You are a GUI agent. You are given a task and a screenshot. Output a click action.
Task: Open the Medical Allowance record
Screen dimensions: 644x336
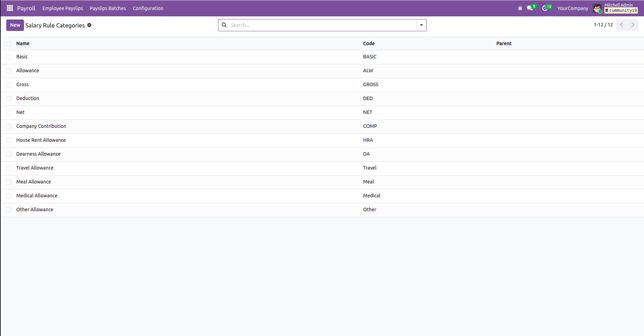pos(37,196)
